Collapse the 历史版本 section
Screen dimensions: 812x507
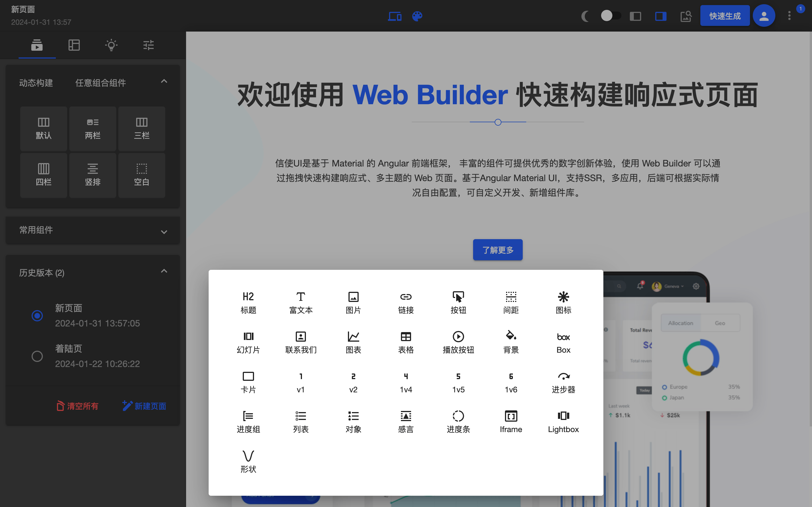pos(164,271)
